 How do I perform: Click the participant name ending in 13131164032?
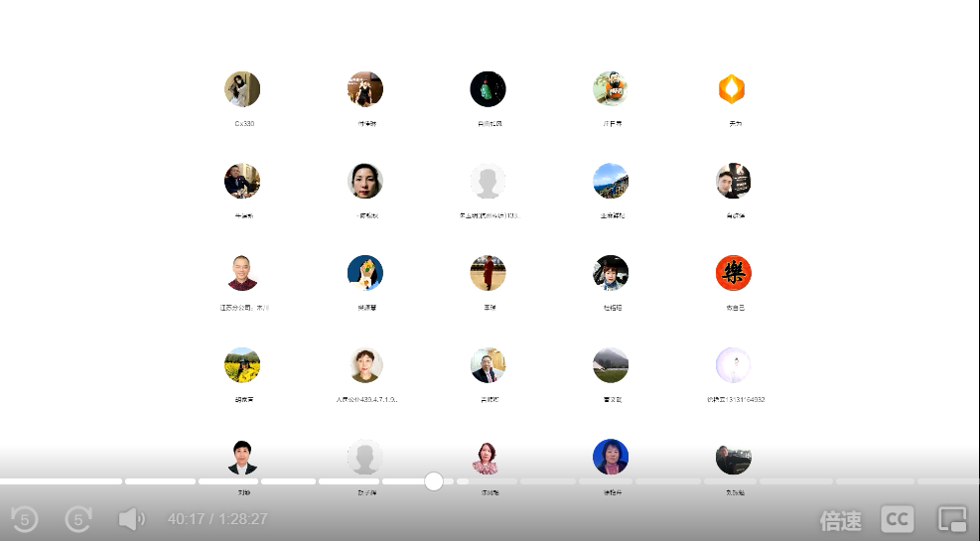pos(735,400)
